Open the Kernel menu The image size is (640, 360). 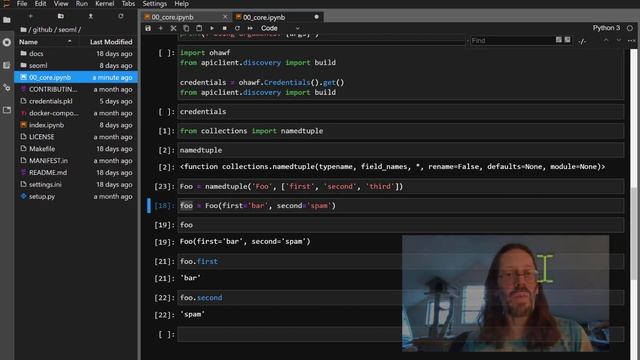pos(104,4)
